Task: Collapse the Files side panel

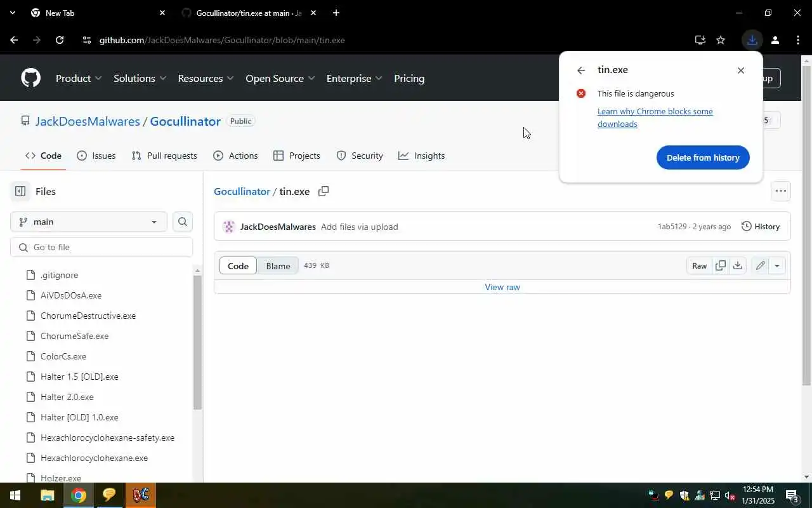Action: coord(20,191)
